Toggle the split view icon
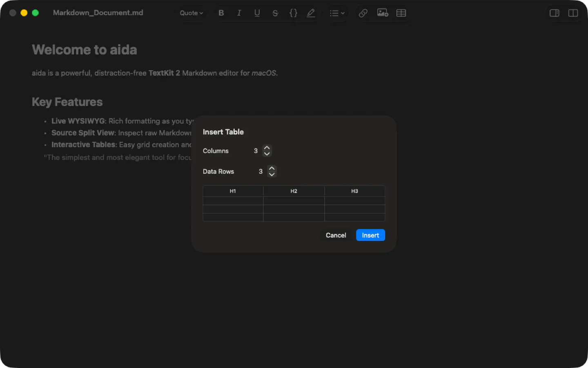Viewport: 588px width, 368px height. (573, 13)
